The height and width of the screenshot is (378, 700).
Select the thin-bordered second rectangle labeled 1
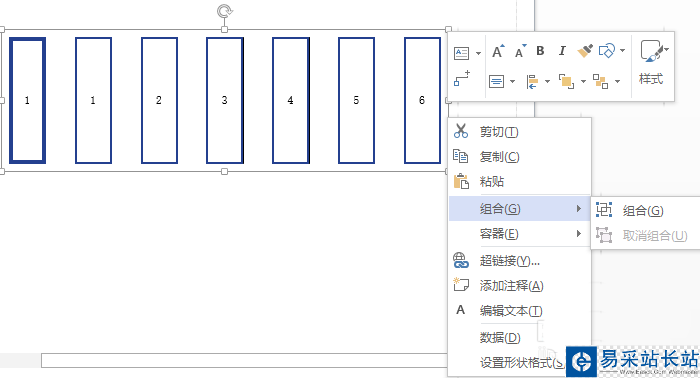click(x=93, y=100)
